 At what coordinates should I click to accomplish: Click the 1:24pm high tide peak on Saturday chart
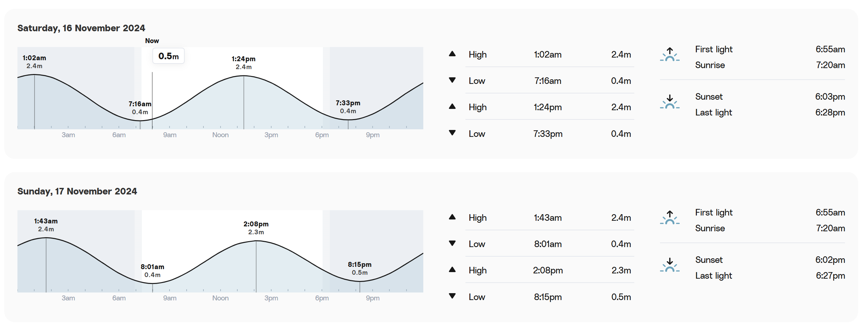(244, 76)
